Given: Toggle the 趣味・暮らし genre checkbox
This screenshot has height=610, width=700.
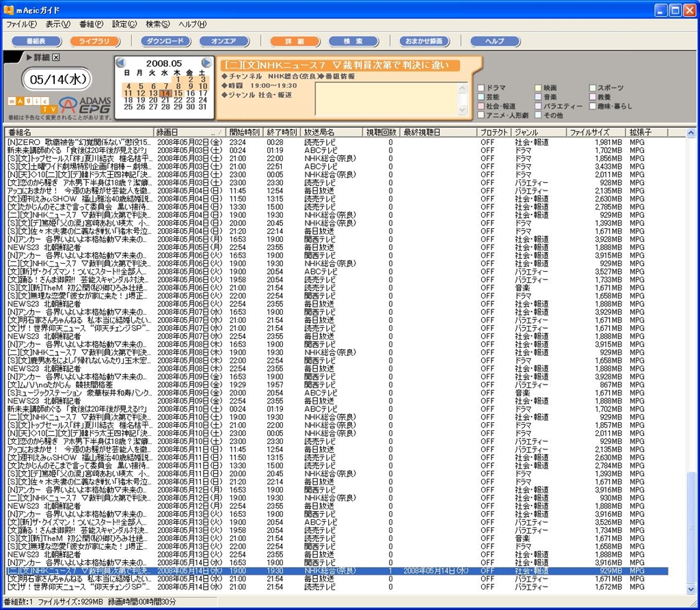Looking at the screenshot, I should (x=593, y=106).
